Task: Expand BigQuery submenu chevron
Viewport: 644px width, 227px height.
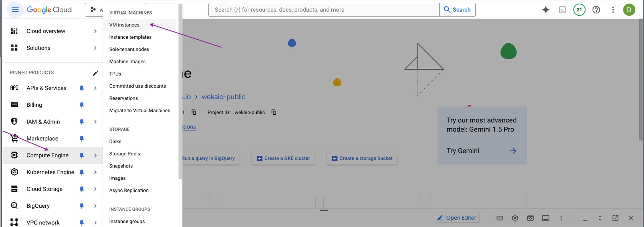Action: pos(95,206)
